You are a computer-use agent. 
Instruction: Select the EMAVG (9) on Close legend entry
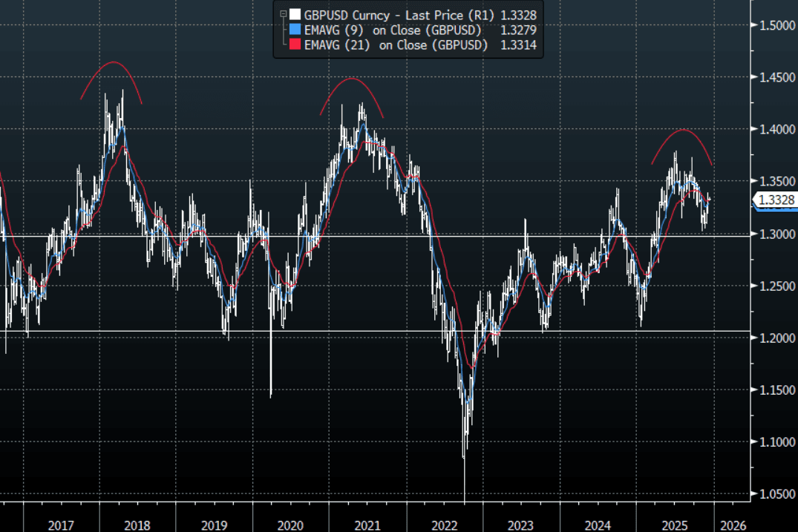(393, 30)
